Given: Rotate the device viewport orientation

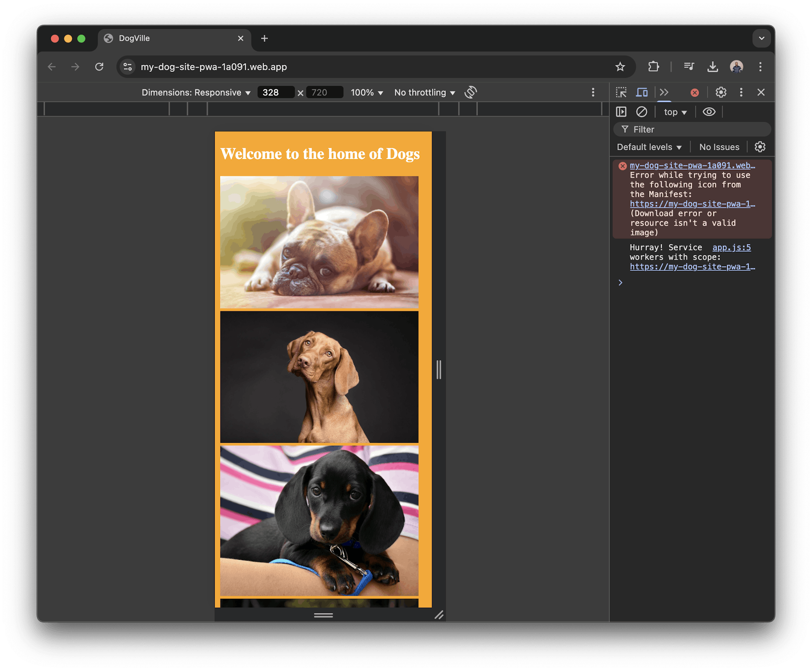Looking at the screenshot, I should (471, 92).
